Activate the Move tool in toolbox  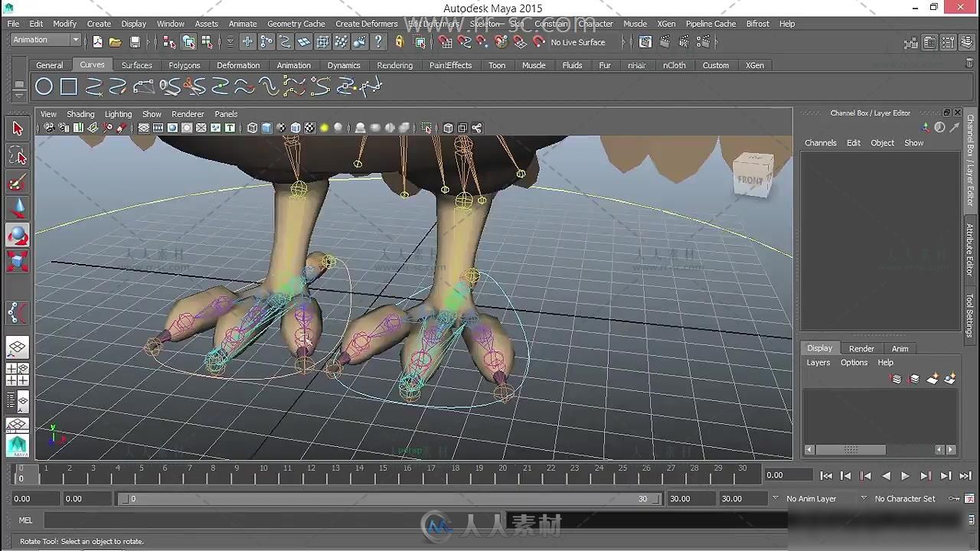[18, 208]
